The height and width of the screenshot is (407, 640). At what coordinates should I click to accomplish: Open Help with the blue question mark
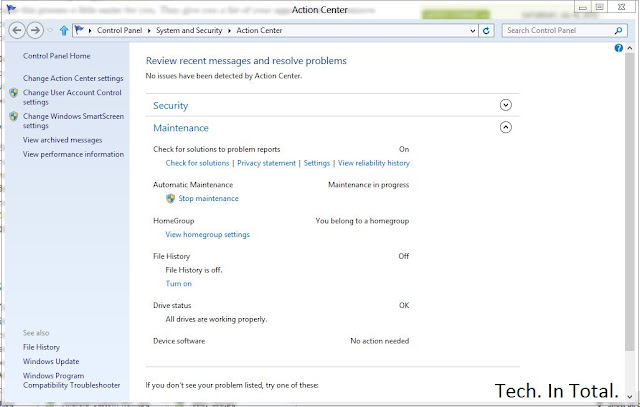618,48
